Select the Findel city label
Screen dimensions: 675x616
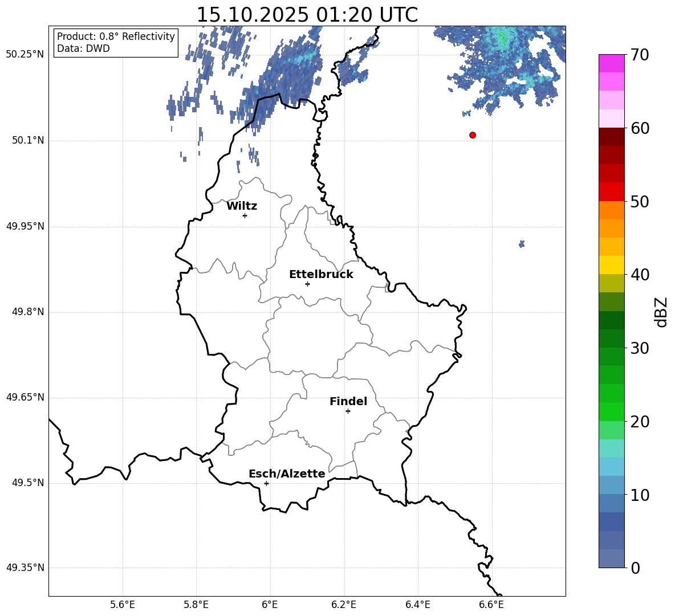(x=348, y=401)
